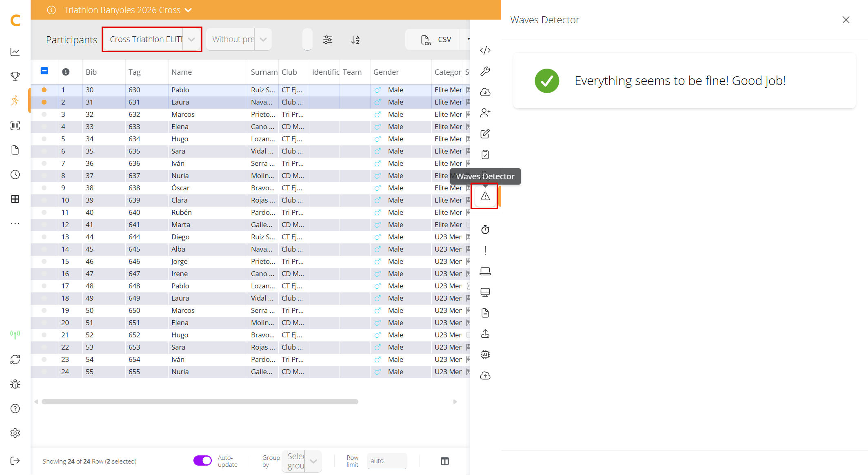The image size is (868, 475).
Task: Click the stopwatch icon in tool strip
Action: click(x=485, y=230)
